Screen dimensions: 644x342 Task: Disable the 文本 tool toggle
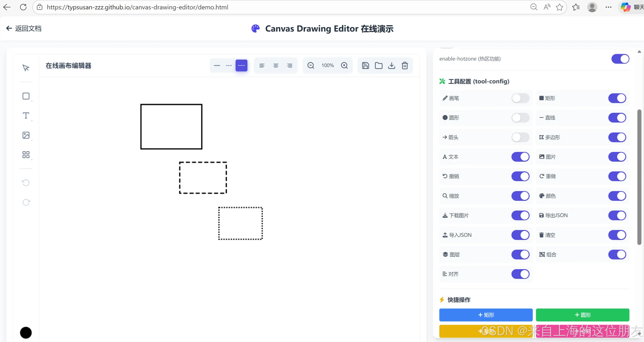[x=520, y=157]
